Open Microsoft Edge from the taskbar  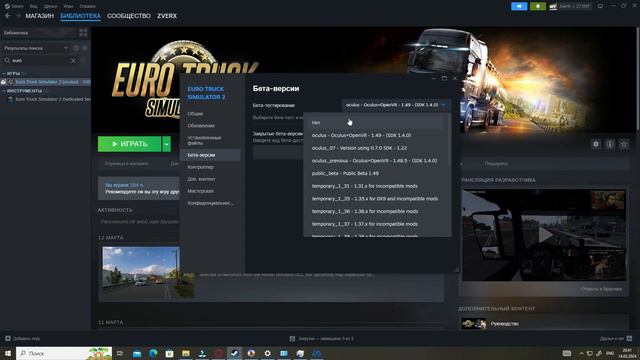click(x=153, y=353)
